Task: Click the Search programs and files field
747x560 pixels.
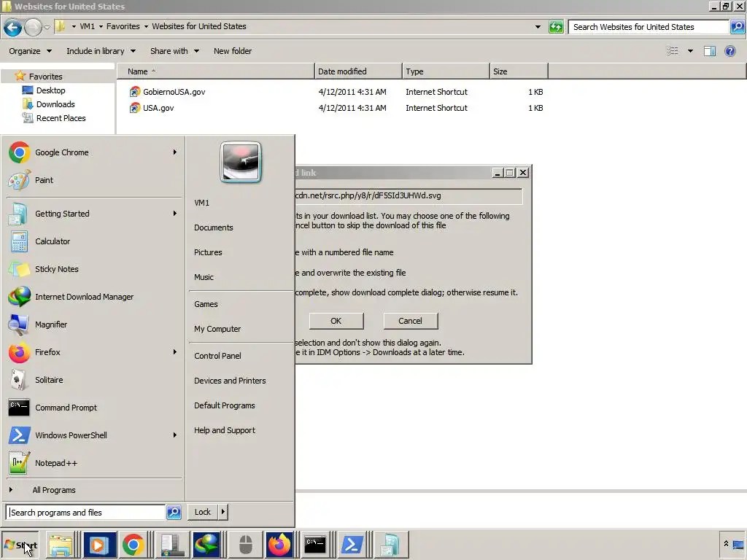Action: pyautogui.click(x=86, y=513)
